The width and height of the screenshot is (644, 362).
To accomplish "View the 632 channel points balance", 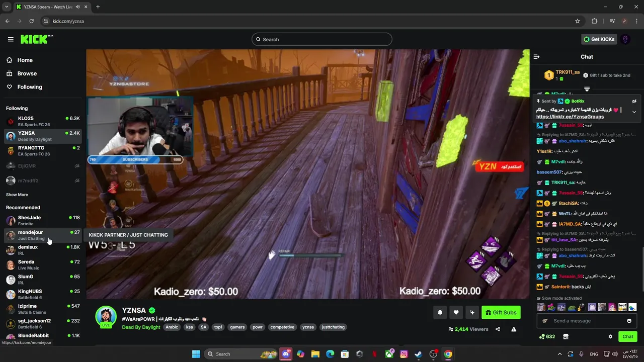I will [547, 336].
